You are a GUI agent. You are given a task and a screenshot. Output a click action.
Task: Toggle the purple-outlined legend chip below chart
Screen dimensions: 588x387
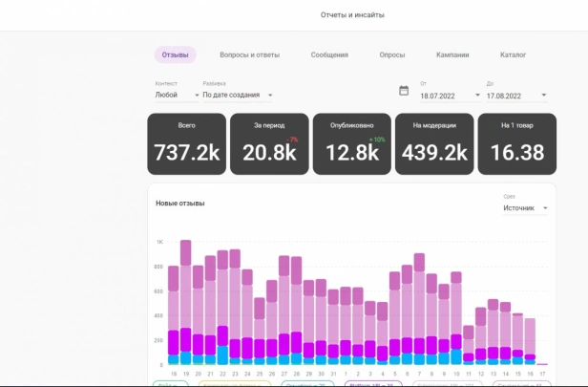point(373,383)
